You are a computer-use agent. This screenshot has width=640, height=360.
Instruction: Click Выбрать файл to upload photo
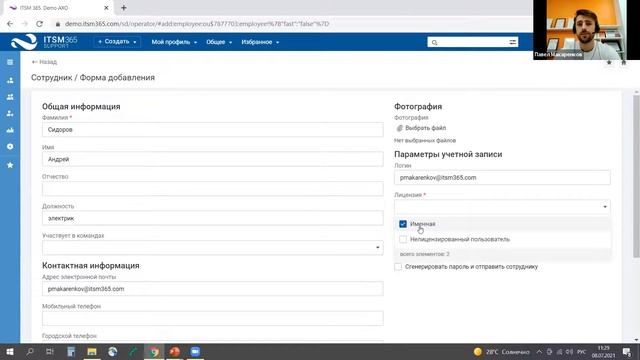[x=425, y=128]
